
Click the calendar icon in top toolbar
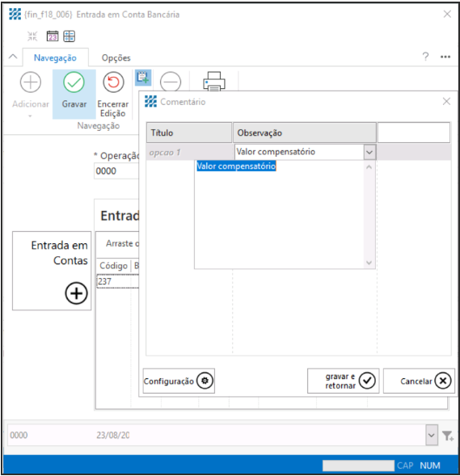pyautogui.click(x=53, y=36)
